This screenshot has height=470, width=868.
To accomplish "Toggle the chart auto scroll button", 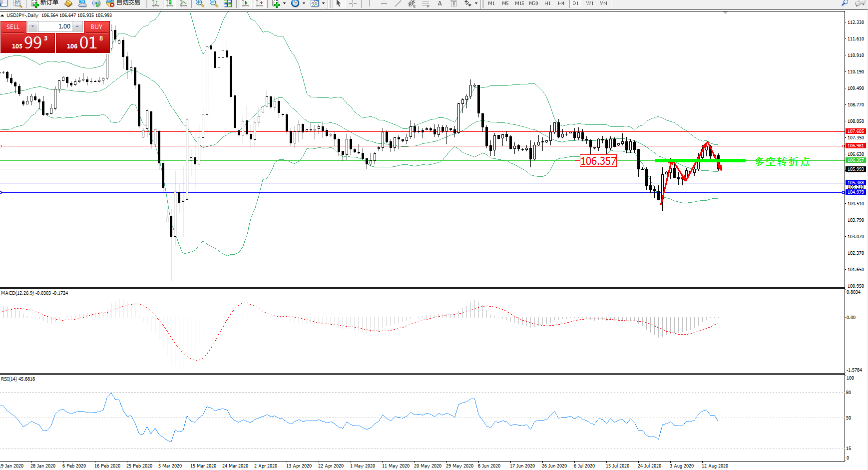I will (x=245, y=3).
